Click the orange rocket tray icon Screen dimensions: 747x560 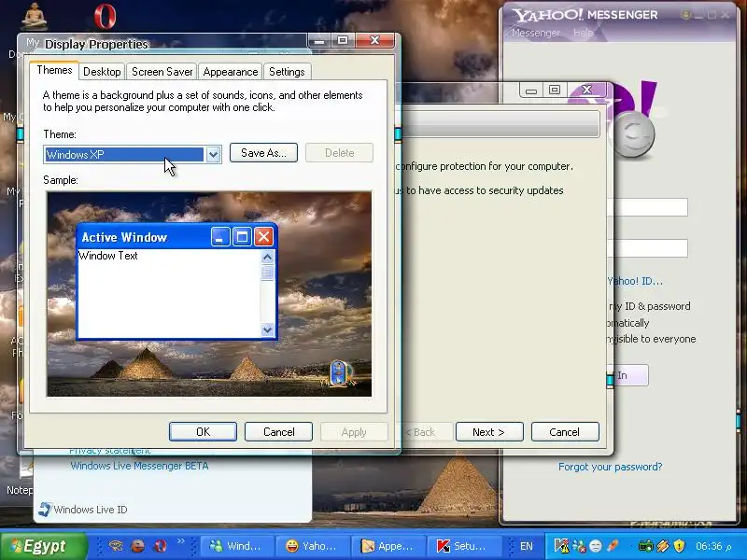(613, 546)
